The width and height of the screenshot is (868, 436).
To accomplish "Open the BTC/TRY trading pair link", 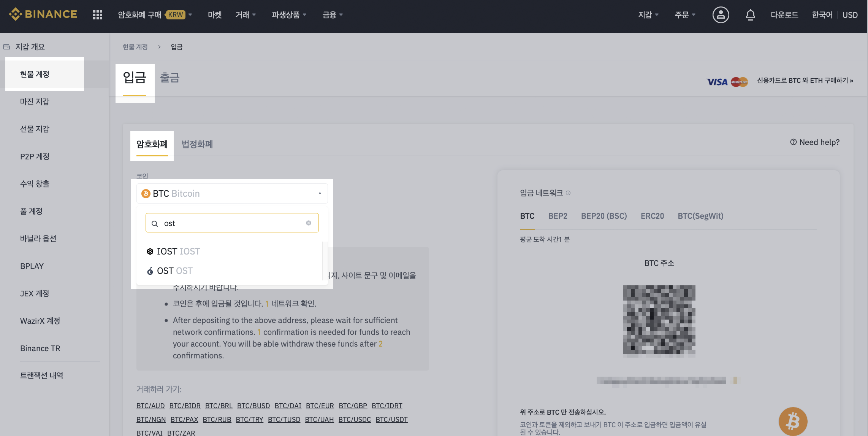I will click(x=249, y=420).
